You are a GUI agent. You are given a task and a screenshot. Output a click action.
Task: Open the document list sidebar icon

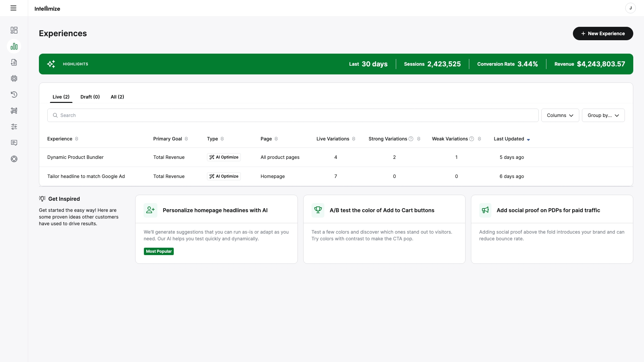coord(14,62)
